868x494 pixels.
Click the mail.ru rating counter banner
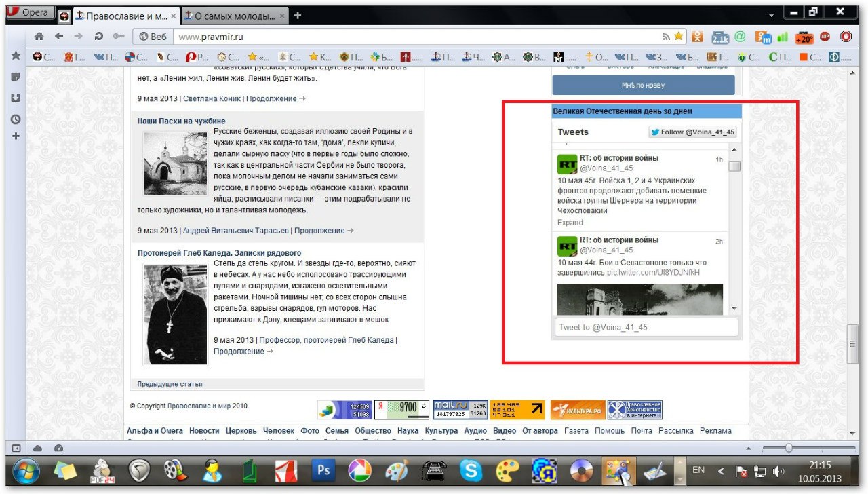(460, 409)
